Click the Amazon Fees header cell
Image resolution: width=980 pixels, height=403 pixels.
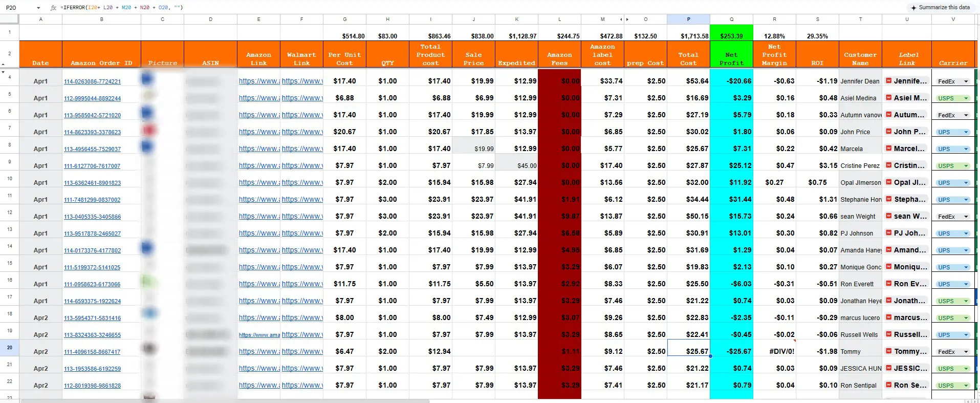559,54
